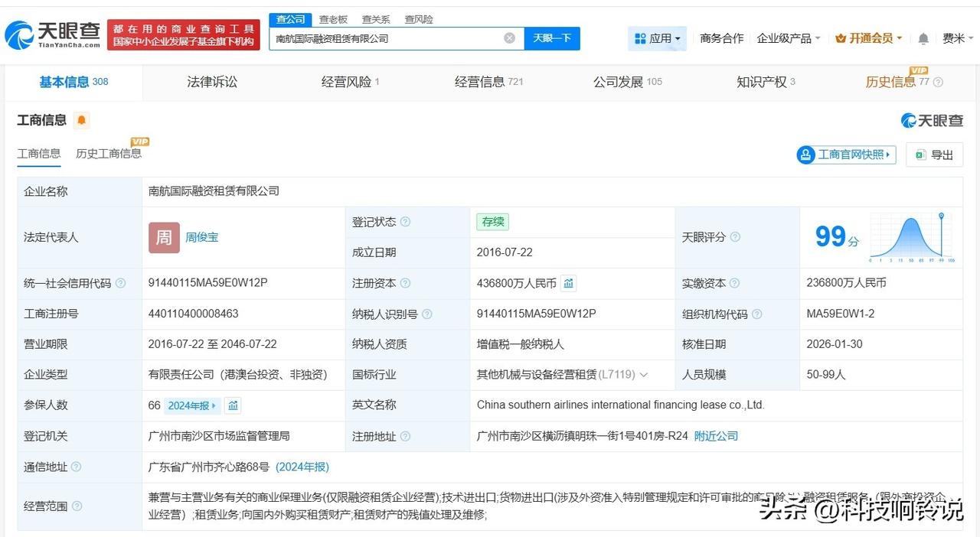Expand the 2024年报 tag beside 66
Image resolution: width=980 pixels, height=537 pixels.
pyautogui.click(x=193, y=405)
